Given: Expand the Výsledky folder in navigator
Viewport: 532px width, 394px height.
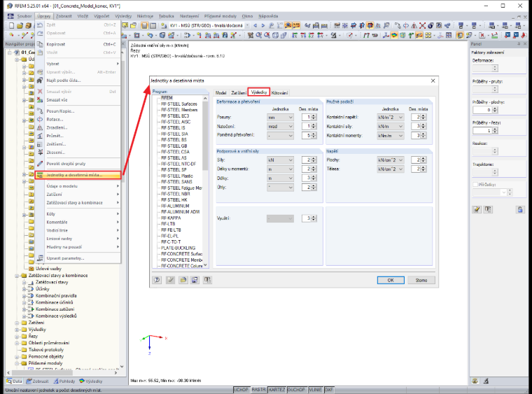Looking at the screenshot, I should pyautogui.click(x=17, y=330).
